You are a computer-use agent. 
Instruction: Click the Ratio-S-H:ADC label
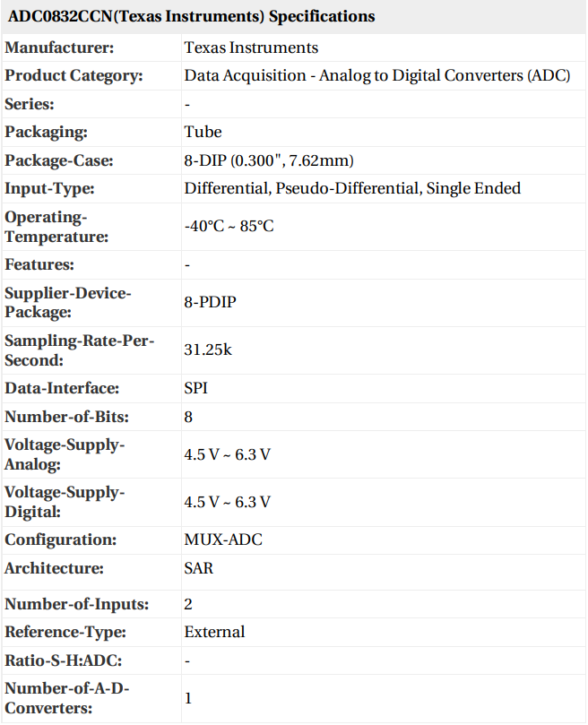tap(64, 660)
